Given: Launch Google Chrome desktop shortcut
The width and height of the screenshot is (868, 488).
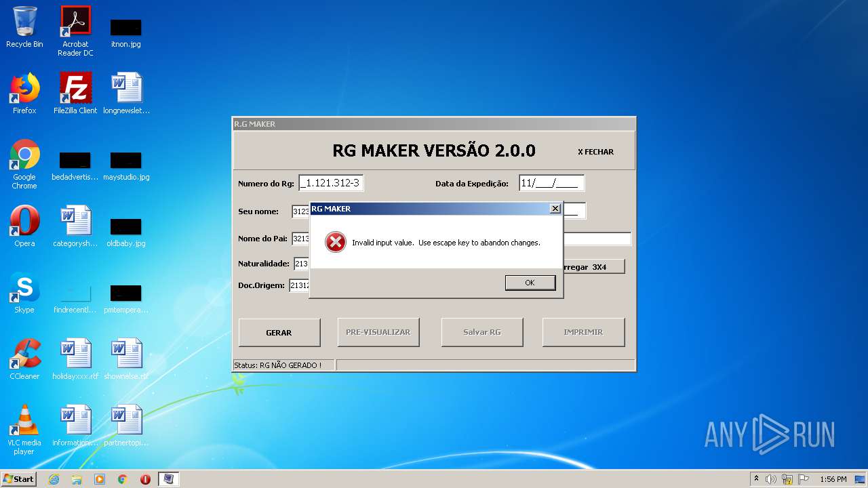Looking at the screenshot, I should pyautogui.click(x=24, y=165).
